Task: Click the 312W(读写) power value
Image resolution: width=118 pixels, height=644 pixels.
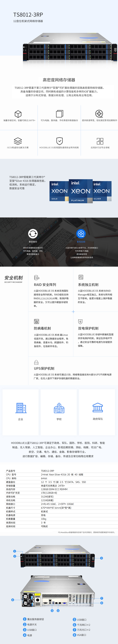Action: (47, 497)
